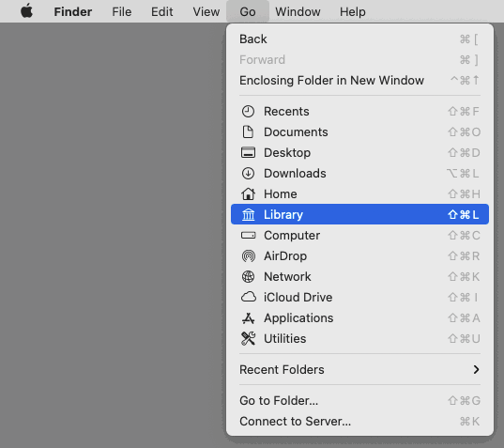Expand the Recent Folders submenu
The width and height of the screenshot is (504, 448).
pyautogui.click(x=359, y=370)
